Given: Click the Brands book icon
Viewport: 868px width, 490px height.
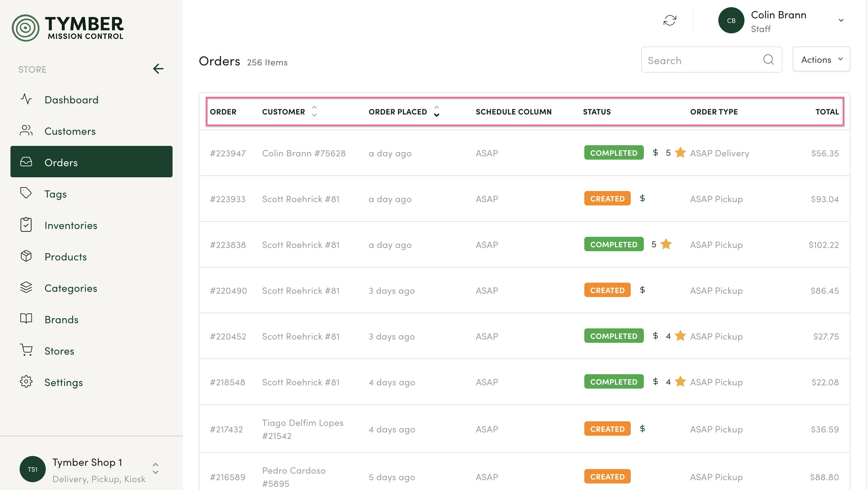Looking at the screenshot, I should pyautogui.click(x=26, y=319).
